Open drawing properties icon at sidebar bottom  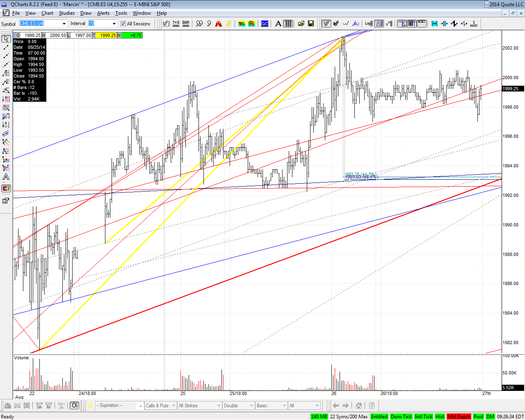coord(6,201)
